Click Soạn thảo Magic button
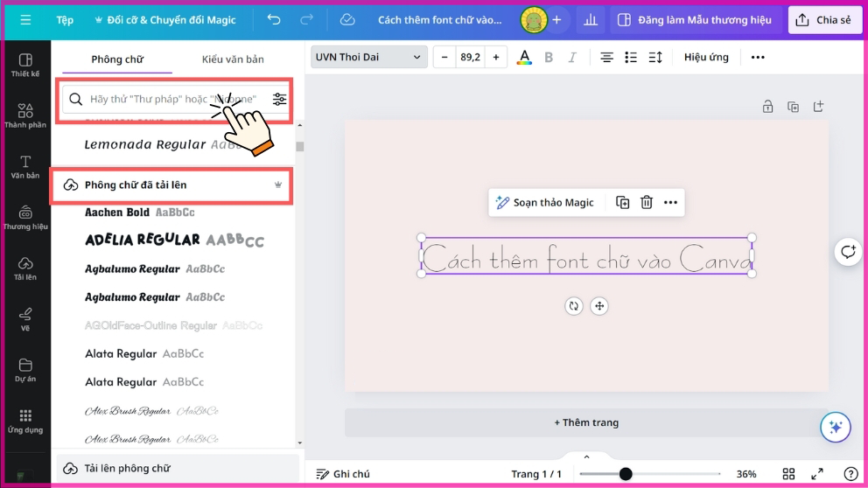This screenshot has width=868, height=488. point(545,203)
